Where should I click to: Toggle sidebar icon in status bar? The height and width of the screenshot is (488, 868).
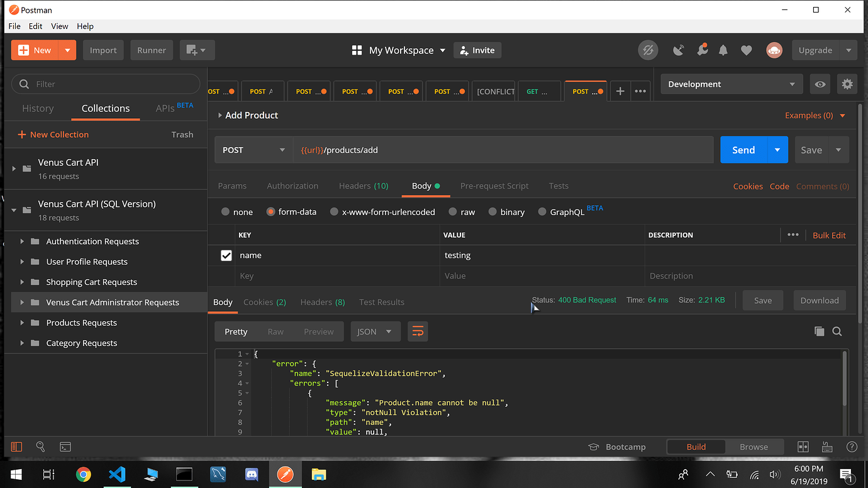click(17, 446)
